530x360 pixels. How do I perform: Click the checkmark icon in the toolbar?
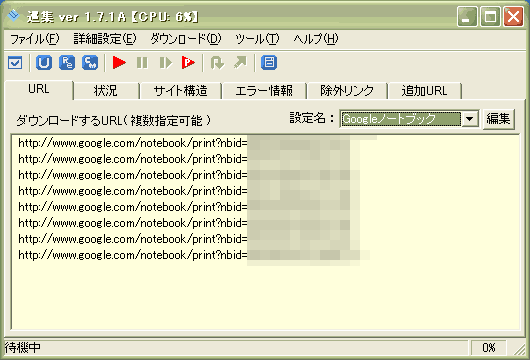coord(15,63)
